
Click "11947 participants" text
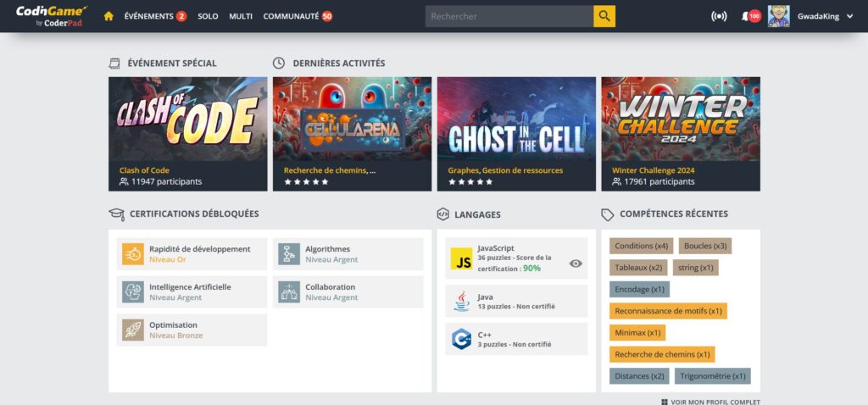[167, 181]
